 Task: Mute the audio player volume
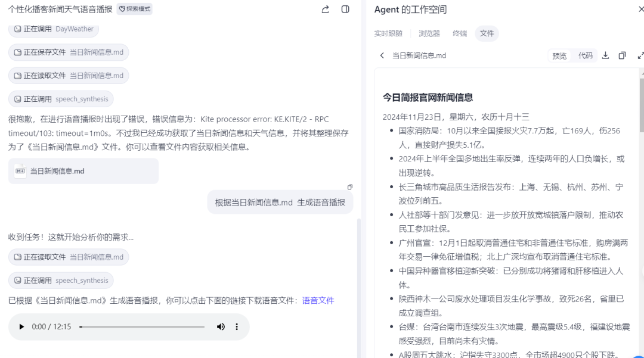pos(221,327)
